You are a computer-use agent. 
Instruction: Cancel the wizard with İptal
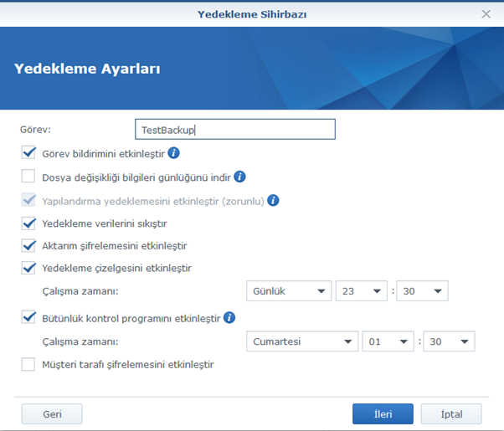pyautogui.click(x=451, y=414)
